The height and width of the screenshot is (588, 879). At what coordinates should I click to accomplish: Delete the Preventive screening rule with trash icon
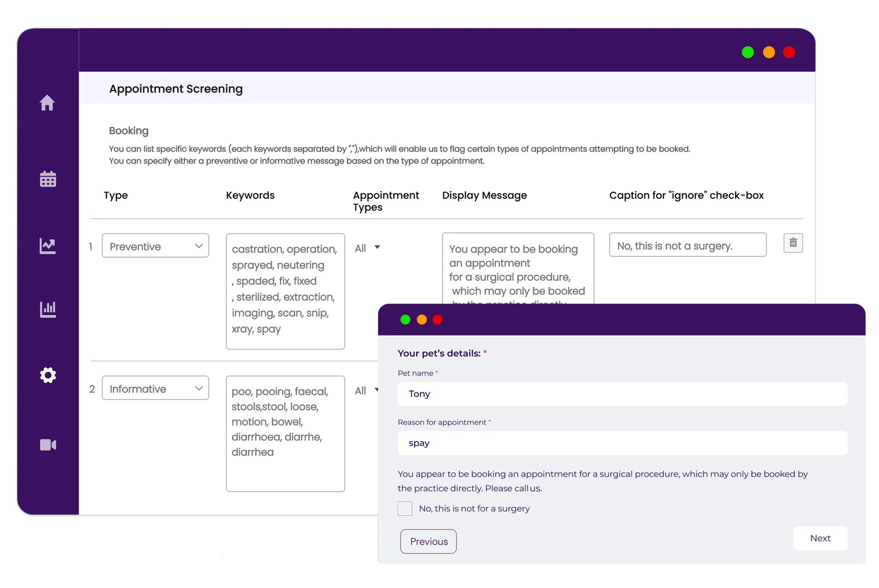point(793,243)
